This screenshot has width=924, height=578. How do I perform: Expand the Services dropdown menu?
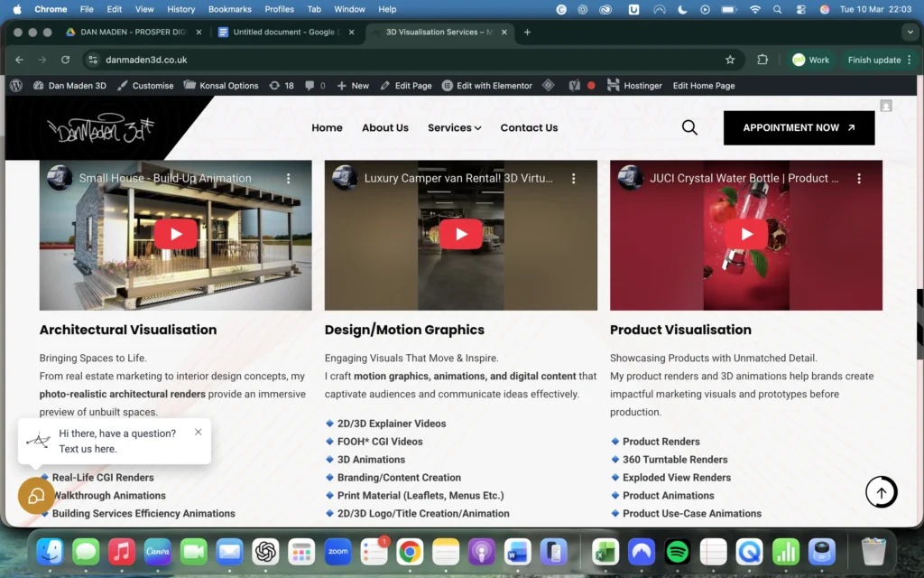(x=454, y=128)
